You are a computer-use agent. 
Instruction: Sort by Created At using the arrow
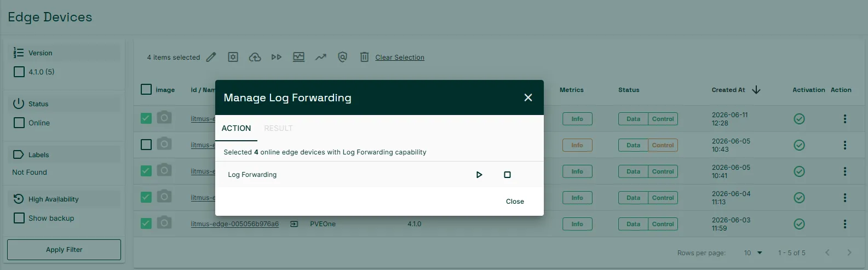coord(756,90)
